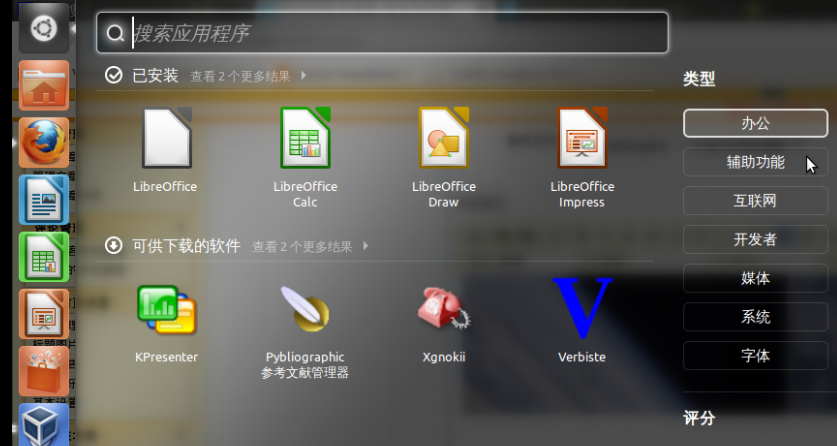Click the 参考文献管理器 label text
Screen dimensions: 837x446
coord(305,373)
